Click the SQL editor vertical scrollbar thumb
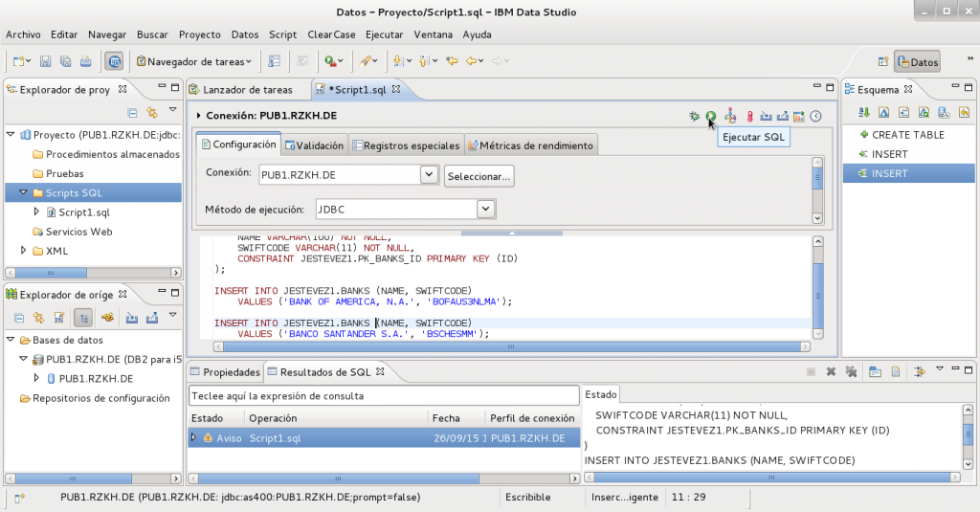The height and width of the screenshot is (512, 980). point(817,295)
